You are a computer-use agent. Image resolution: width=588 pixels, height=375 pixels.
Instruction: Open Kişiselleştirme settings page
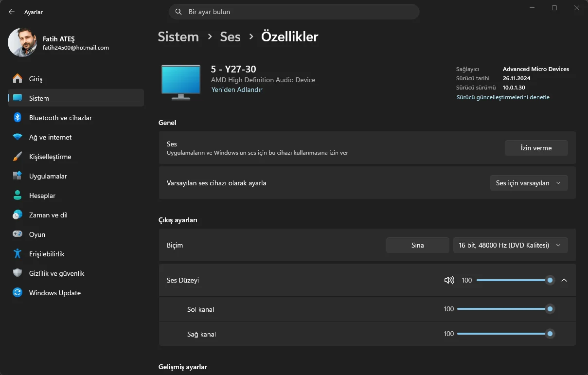pyautogui.click(x=76, y=157)
